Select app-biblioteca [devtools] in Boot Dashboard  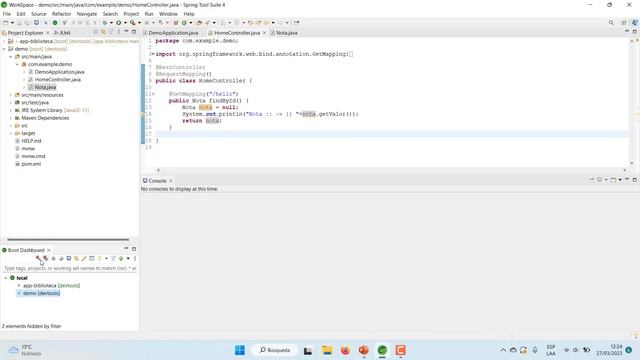(x=51, y=286)
